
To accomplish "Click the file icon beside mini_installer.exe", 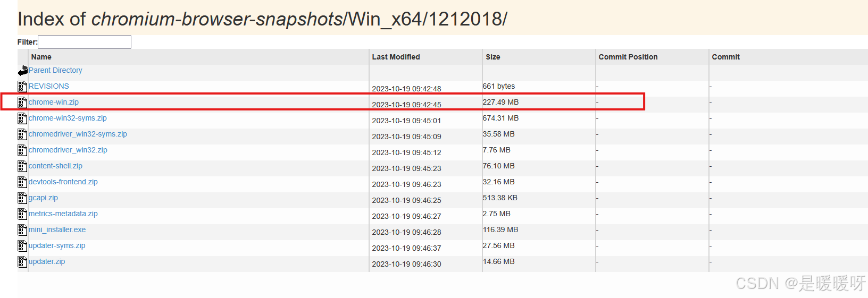I will (22, 230).
